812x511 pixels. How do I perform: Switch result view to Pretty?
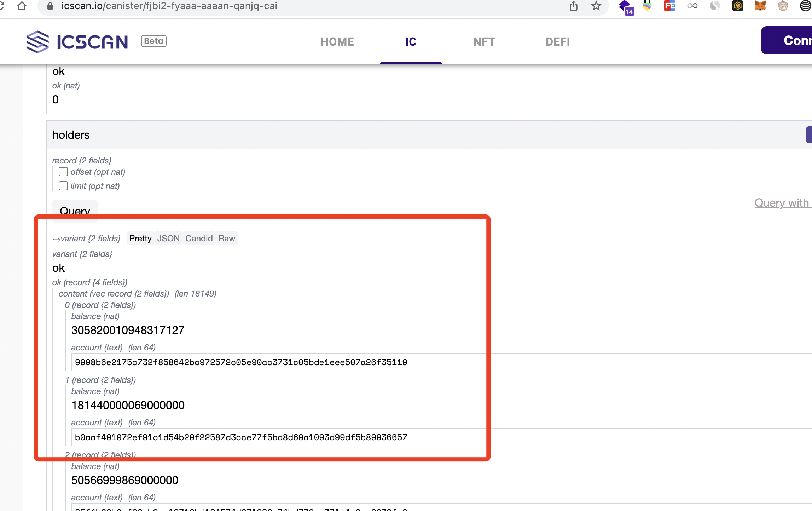tap(140, 238)
